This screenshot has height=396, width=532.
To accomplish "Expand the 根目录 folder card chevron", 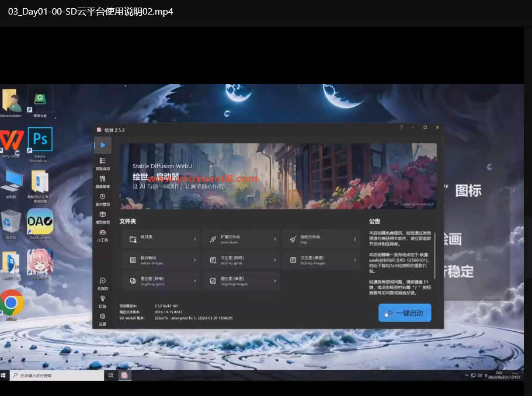I will pyautogui.click(x=194, y=239).
